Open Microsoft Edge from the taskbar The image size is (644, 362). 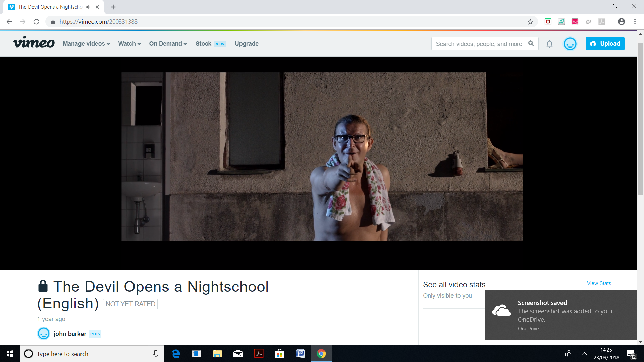(176, 354)
